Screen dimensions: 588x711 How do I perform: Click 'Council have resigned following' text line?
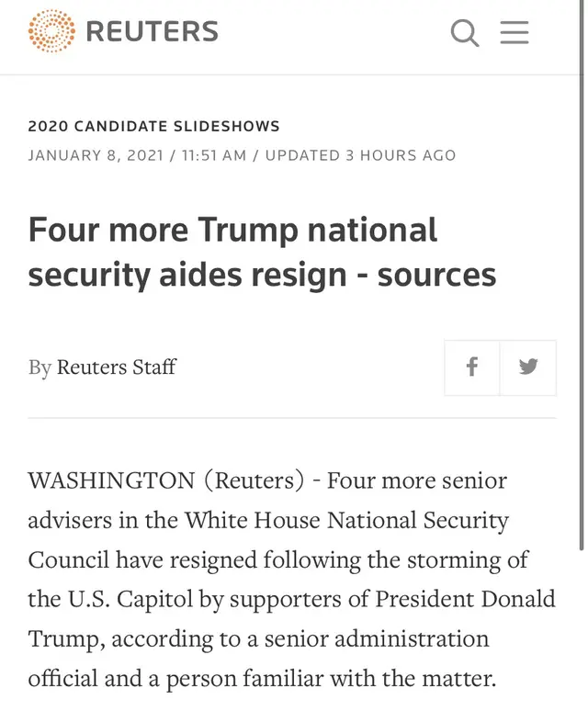195,560
